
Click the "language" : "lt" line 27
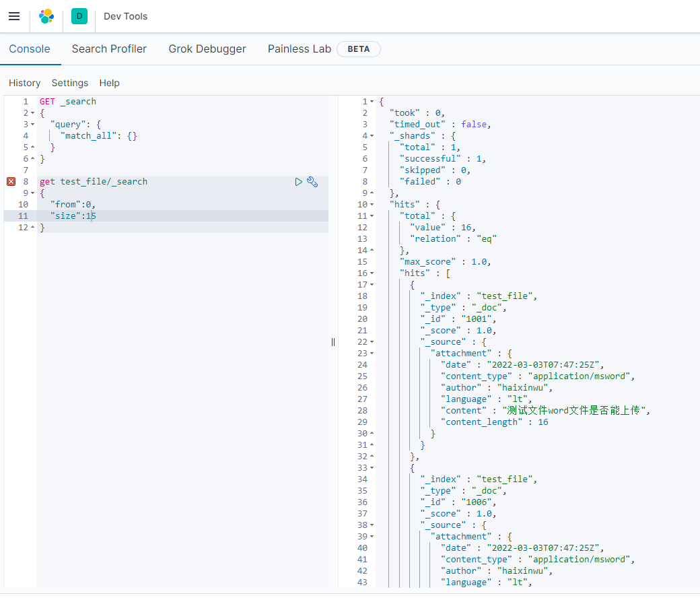[487, 399]
